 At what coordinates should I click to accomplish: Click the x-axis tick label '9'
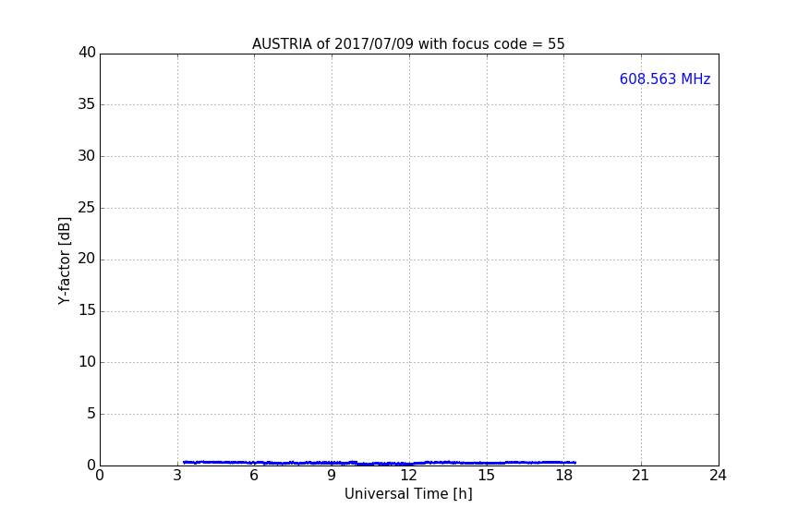(332, 476)
